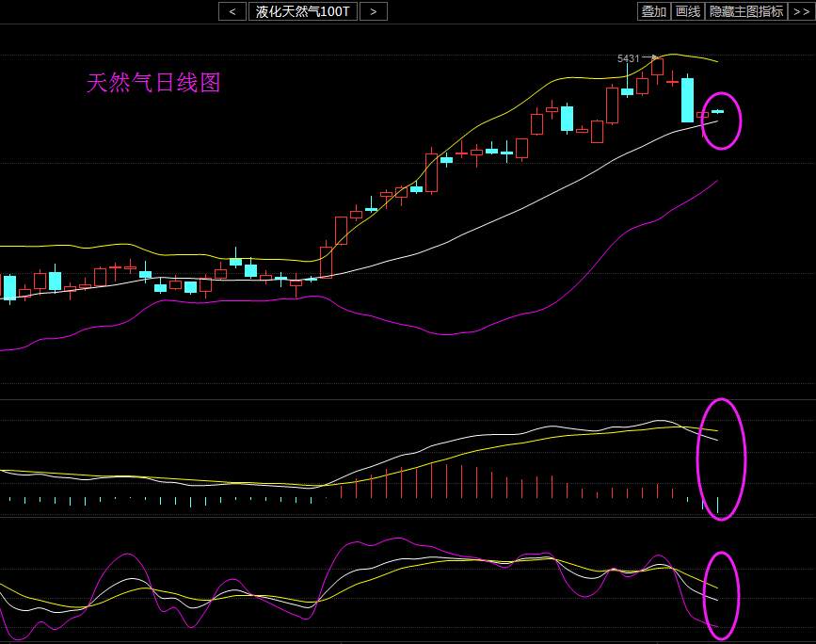
Task: Click the last cyan MACD histogram bar
Action: pyautogui.click(x=717, y=506)
